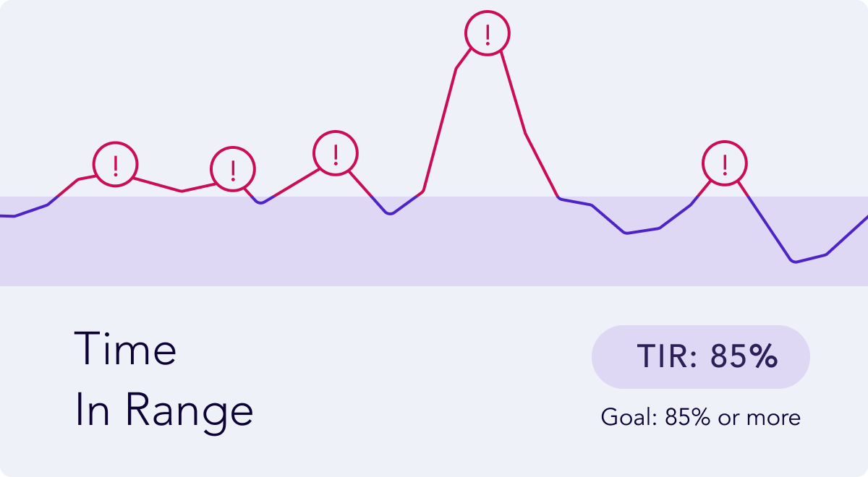The image size is (868, 477).
Task: Select the blue dip before the tallest peak
Action: [x=390, y=213]
